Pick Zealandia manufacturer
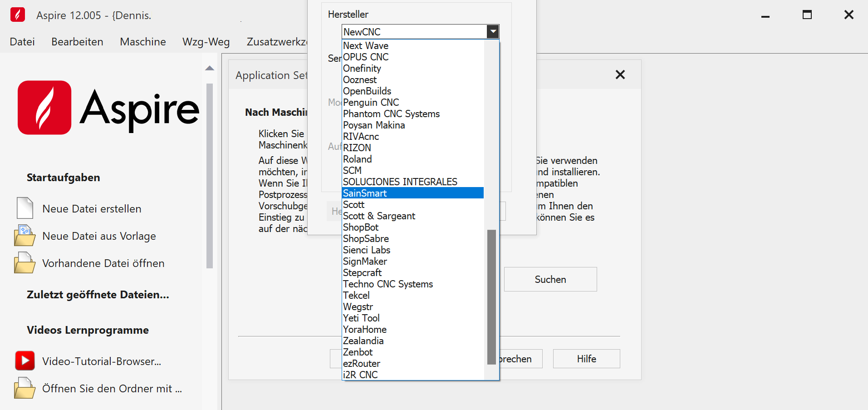 (x=413, y=341)
